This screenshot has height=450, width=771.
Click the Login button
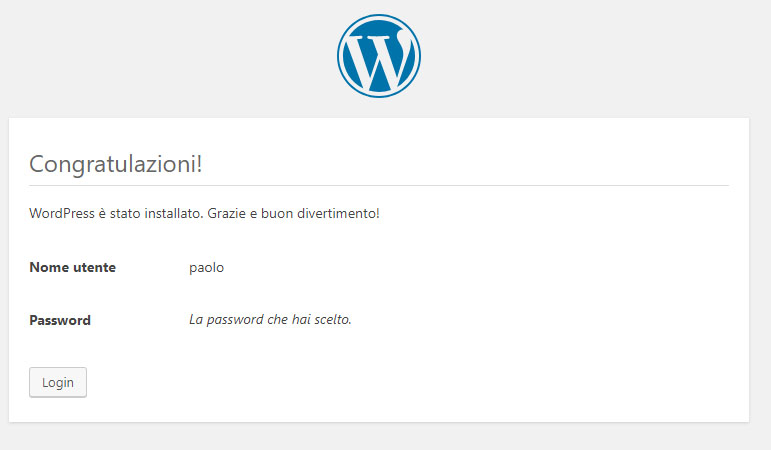click(58, 382)
